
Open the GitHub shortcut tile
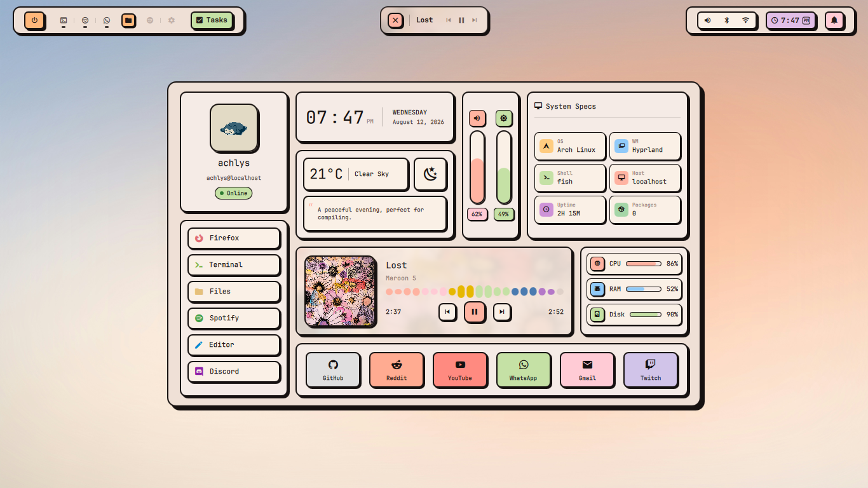333,370
